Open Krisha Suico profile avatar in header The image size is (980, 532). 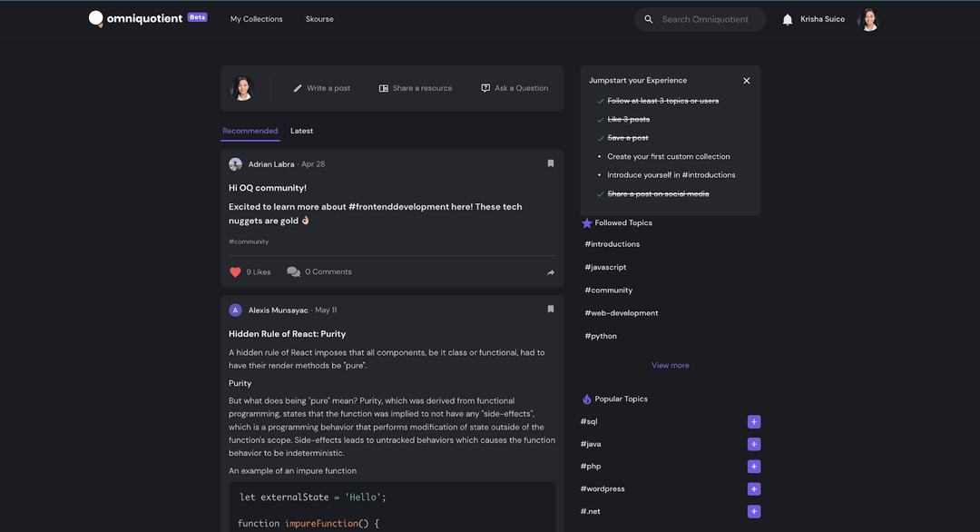click(868, 19)
